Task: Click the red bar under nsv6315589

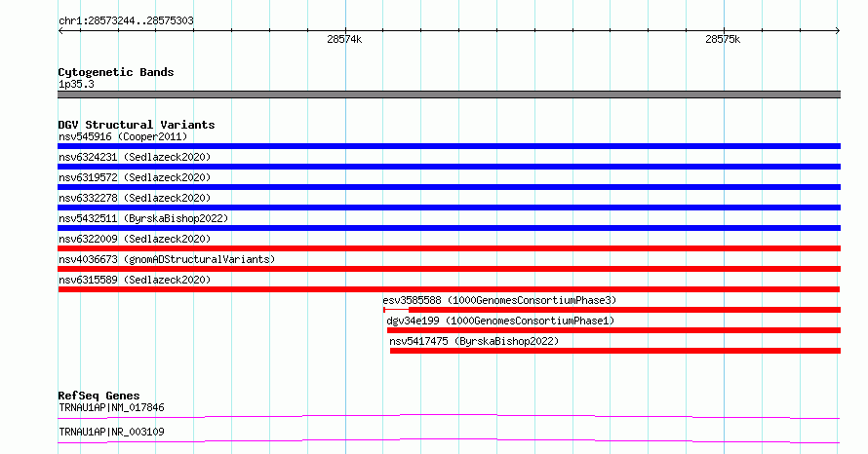Action: coord(449,289)
